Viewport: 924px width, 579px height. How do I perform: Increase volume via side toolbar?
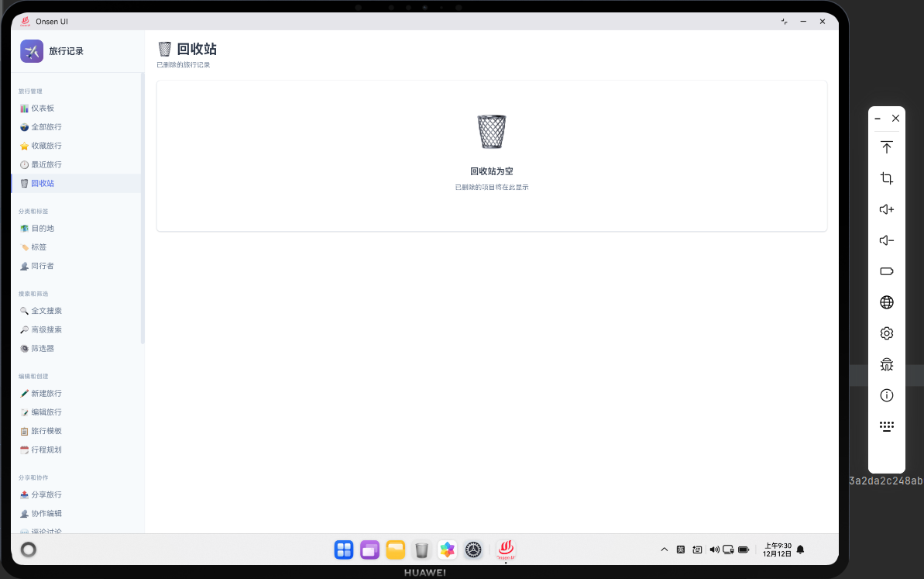(886, 209)
